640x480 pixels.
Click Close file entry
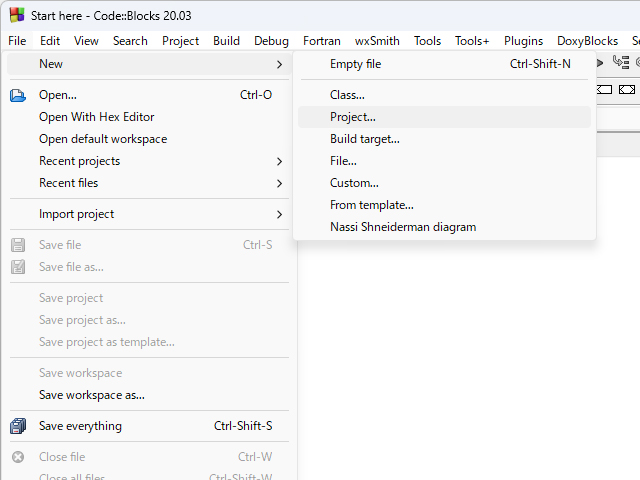149,457
